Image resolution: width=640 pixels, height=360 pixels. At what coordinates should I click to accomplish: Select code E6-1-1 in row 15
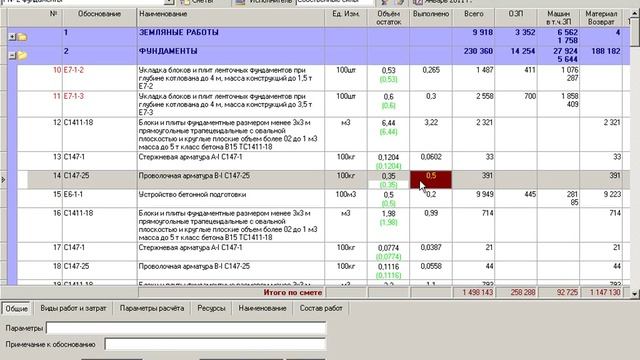(x=74, y=194)
